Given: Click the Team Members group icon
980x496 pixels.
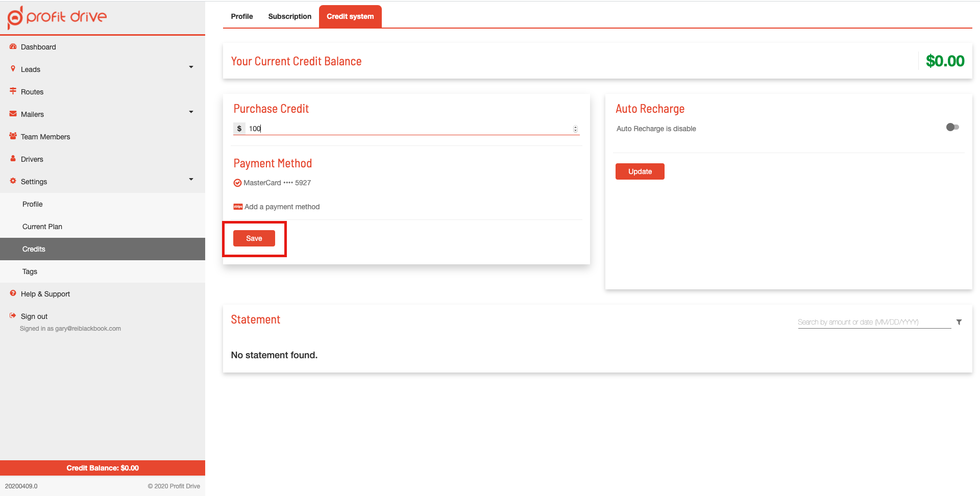Looking at the screenshot, I should 13,136.
